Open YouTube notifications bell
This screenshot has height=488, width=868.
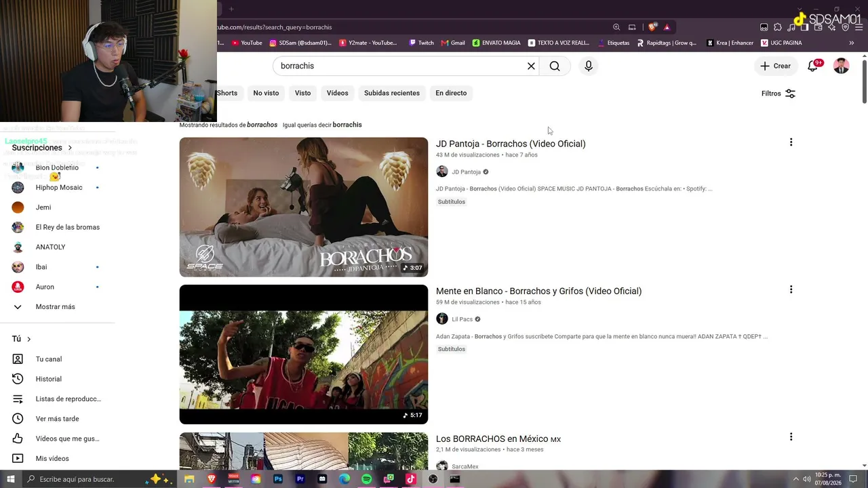pyautogui.click(x=812, y=66)
